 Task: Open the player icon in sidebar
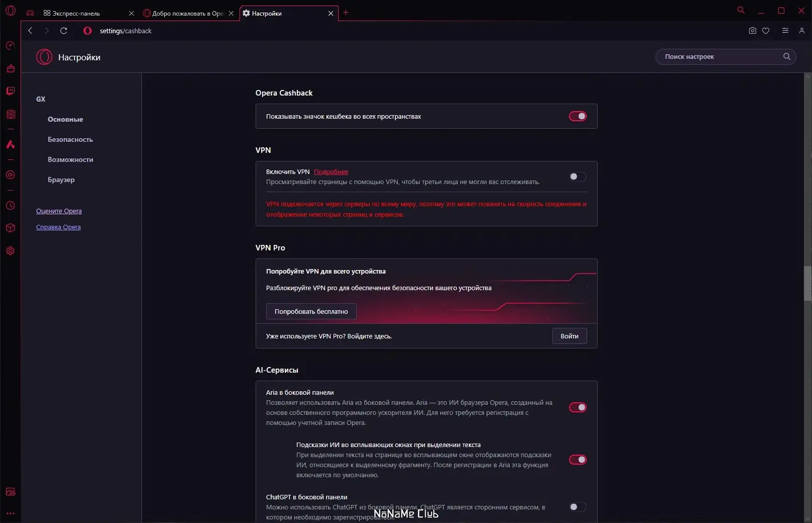(11, 175)
